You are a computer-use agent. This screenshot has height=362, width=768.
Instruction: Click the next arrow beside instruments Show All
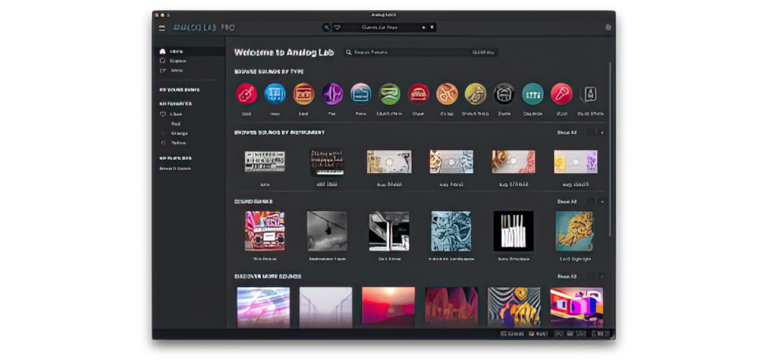click(602, 132)
